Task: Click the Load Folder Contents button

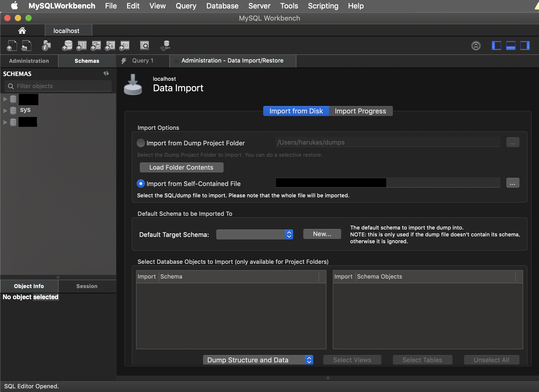Action: 181,168
